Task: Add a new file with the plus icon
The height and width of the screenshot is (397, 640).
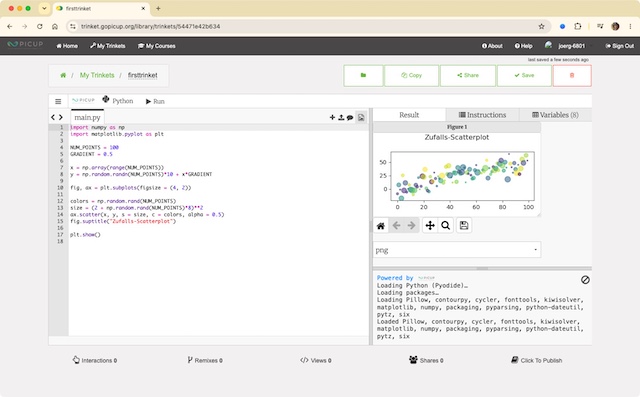Action: [x=332, y=118]
